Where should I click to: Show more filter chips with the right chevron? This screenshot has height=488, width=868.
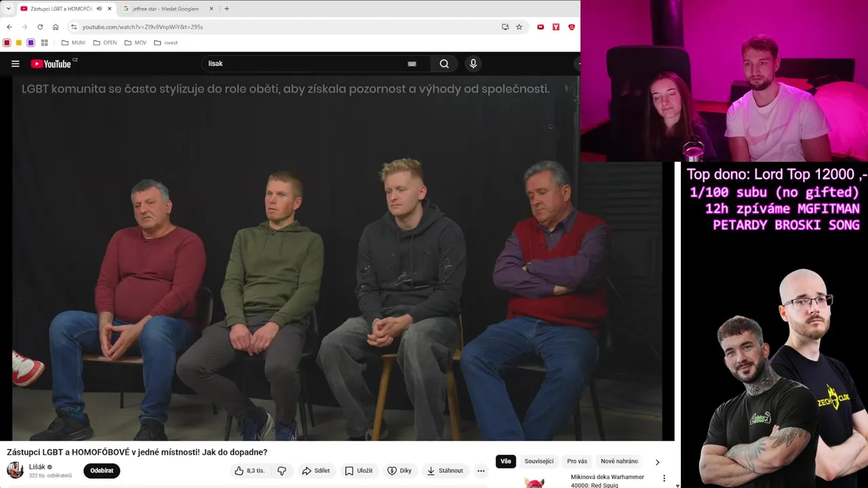pos(657,462)
